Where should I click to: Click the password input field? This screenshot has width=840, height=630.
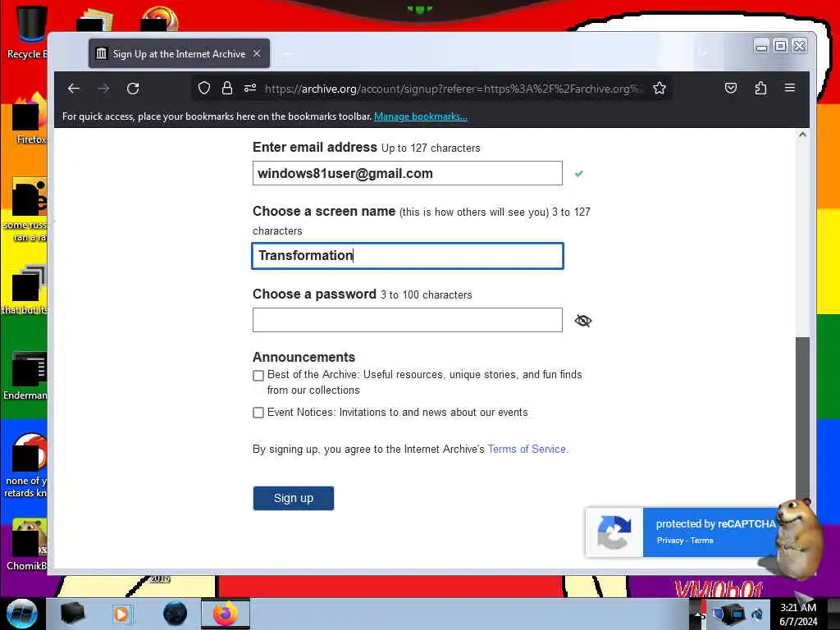click(408, 320)
